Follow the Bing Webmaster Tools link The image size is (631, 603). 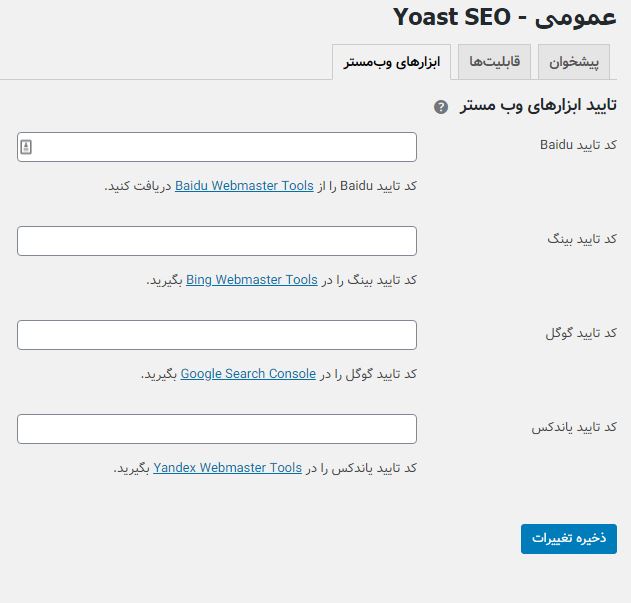click(252, 280)
